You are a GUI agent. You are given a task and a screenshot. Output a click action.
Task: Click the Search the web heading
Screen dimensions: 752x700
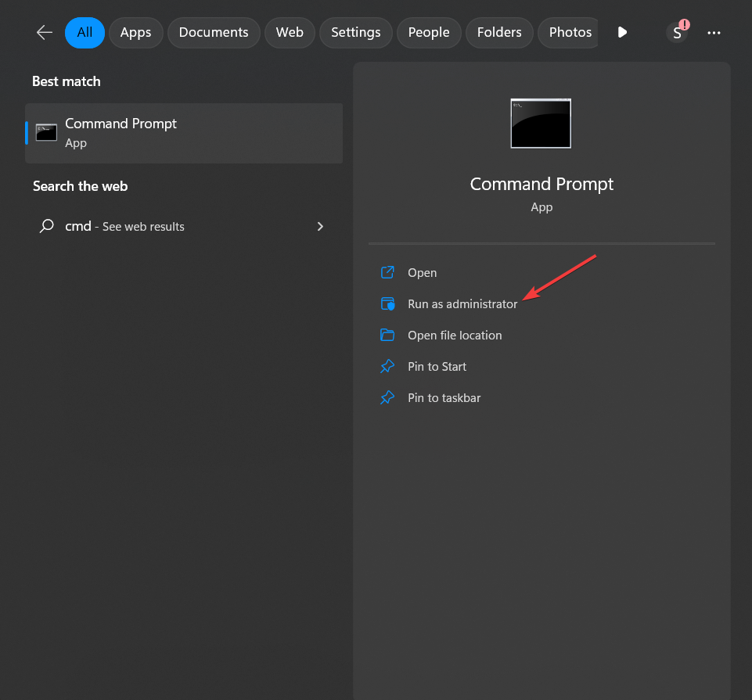click(x=80, y=186)
